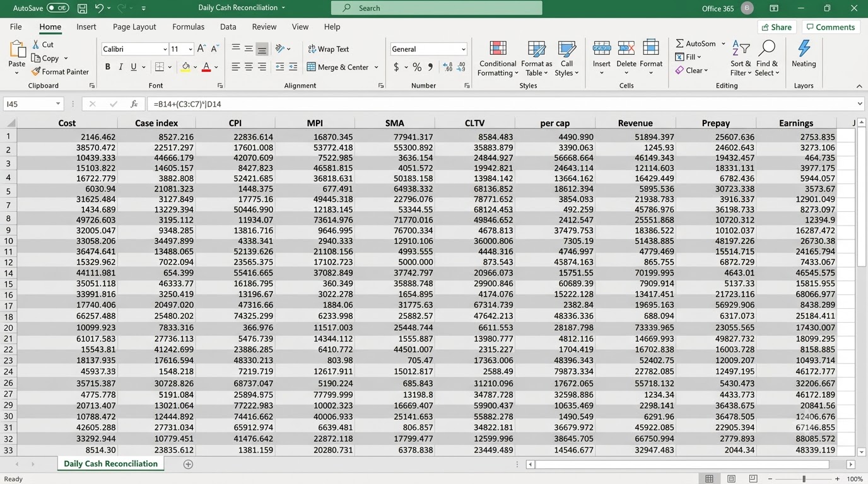
Task: Apply percent style format
Action: tap(417, 67)
